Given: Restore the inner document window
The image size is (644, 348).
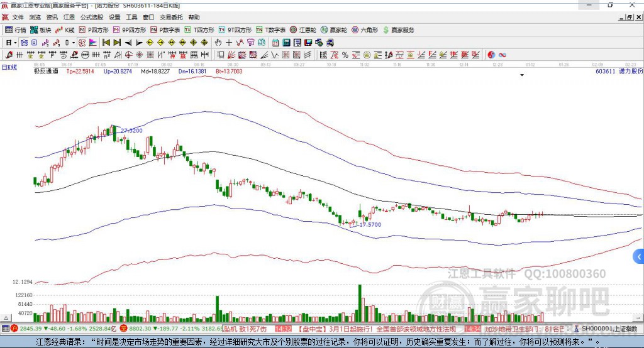Looking at the screenshot, I should point(630,17).
